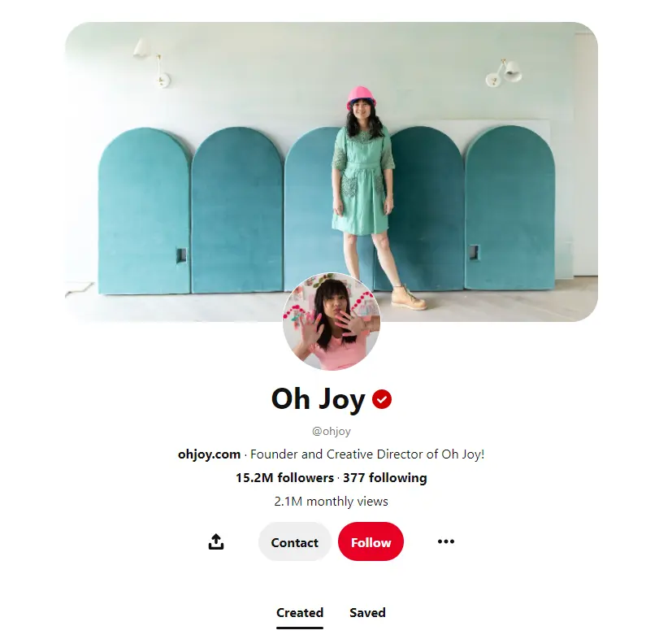Click the red verified checkmark badge

[381, 399]
